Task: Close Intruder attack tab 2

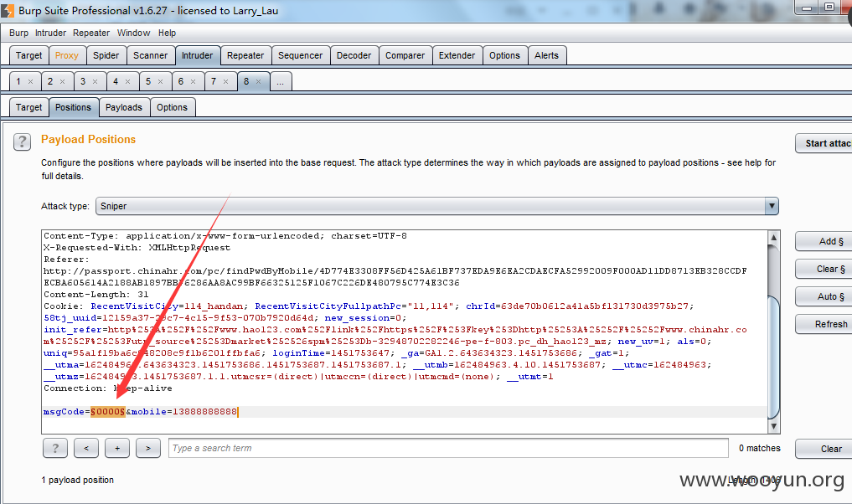Action: tap(63, 81)
